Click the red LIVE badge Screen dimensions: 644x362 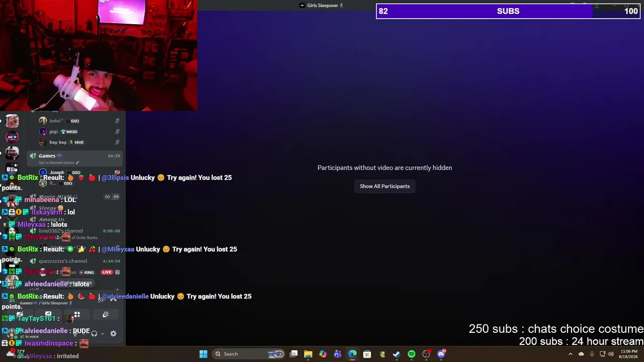[x=106, y=272]
